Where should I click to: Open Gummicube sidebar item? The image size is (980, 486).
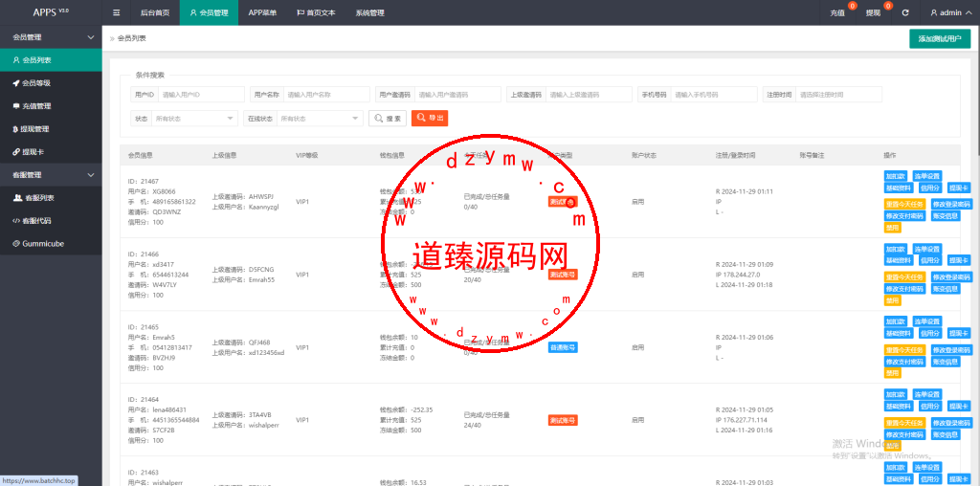[51, 244]
